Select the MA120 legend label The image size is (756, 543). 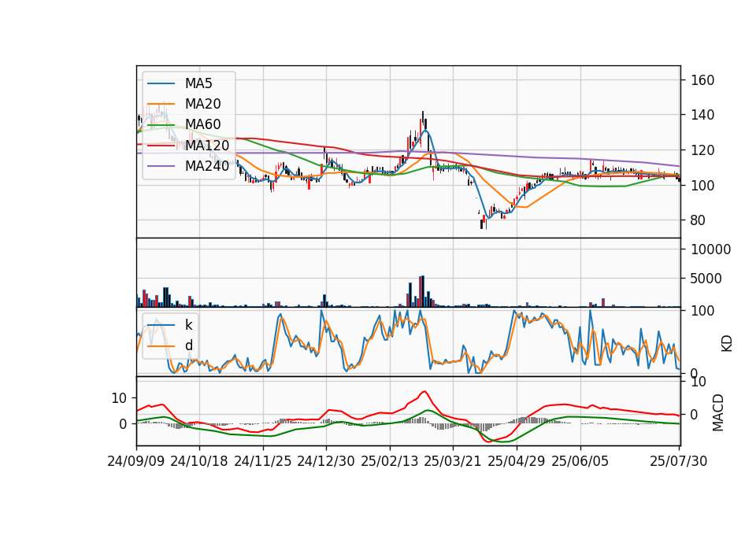[x=207, y=146]
